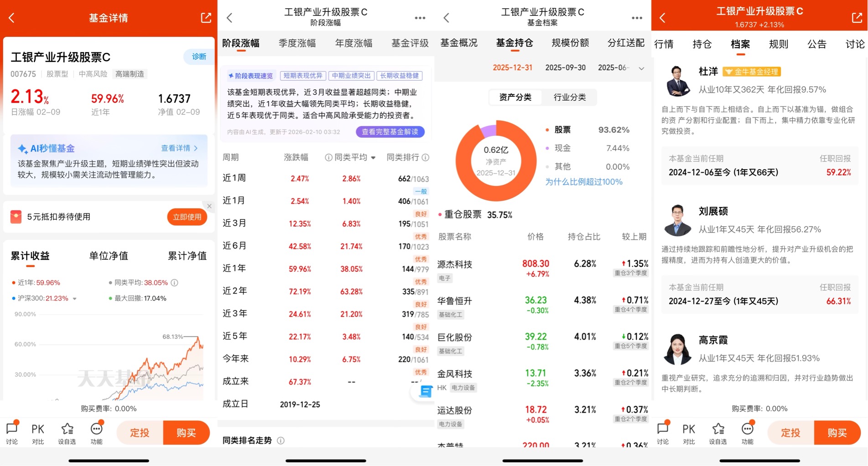Tap floating blue document icon
The image size is (868, 466).
pos(425,391)
